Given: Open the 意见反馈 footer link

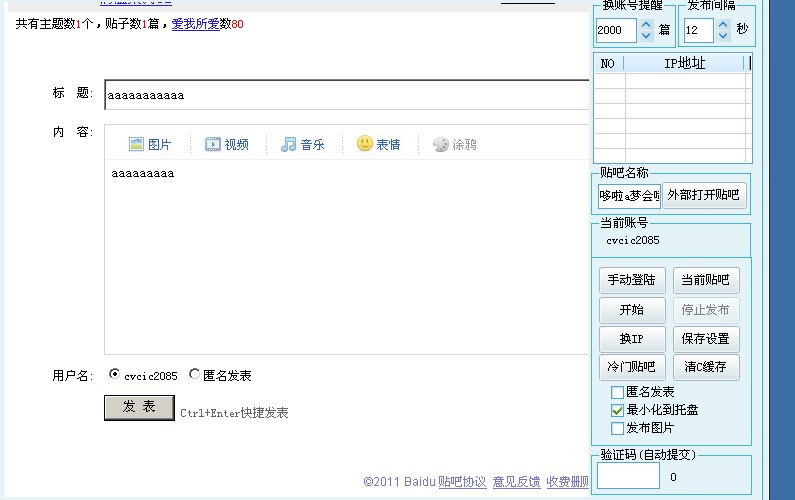Looking at the screenshot, I should (516, 482).
